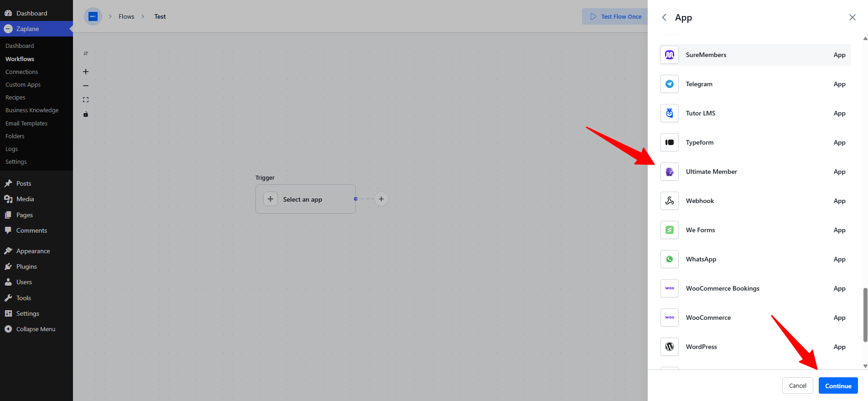Screen dimensions: 868x401
Task: Open the Email Templates submenu
Action: point(26,123)
